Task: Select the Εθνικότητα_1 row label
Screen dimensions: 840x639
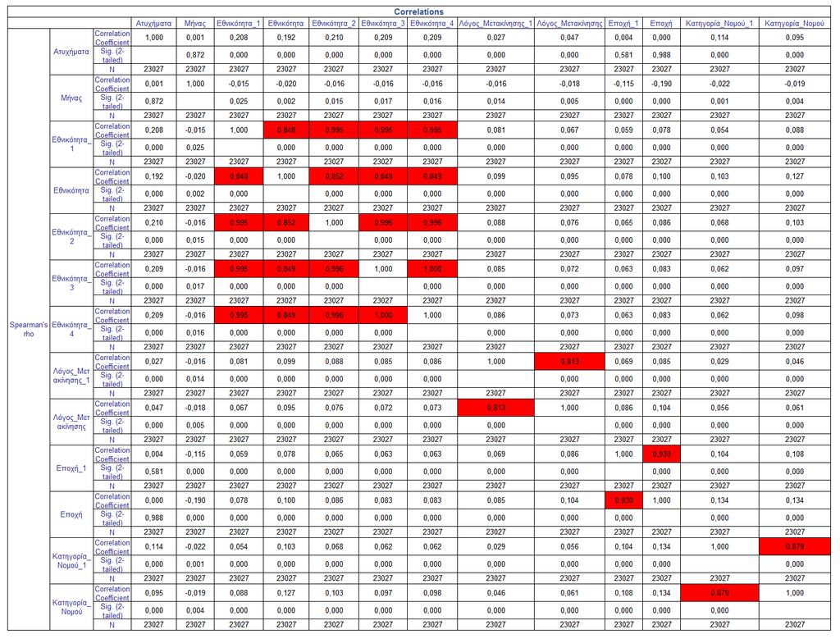Action: [x=71, y=144]
